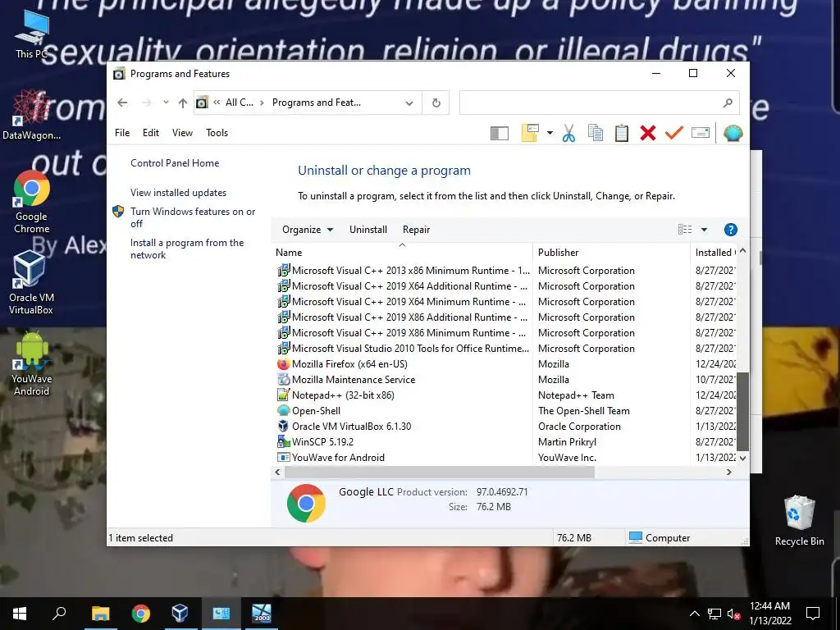Open DataWagon desktop shortcut
Image resolution: width=840 pixels, height=630 pixels.
pyautogui.click(x=31, y=115)
